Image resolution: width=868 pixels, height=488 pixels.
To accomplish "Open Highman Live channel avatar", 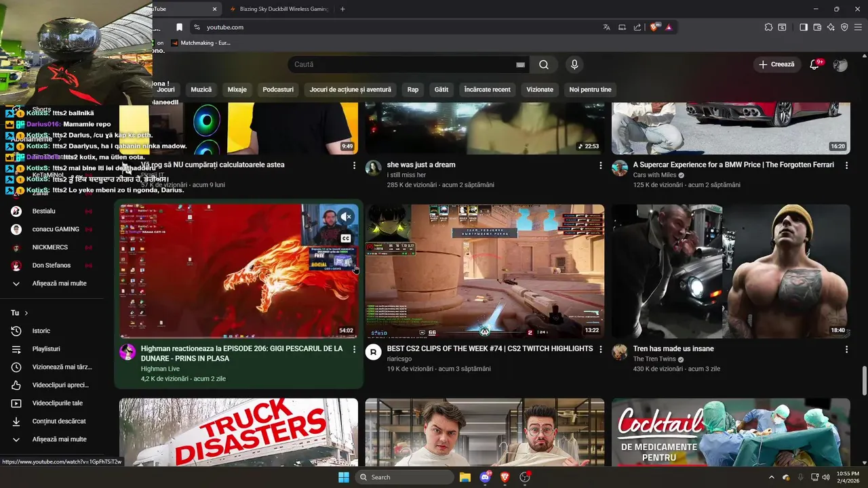I will [127, 352].
